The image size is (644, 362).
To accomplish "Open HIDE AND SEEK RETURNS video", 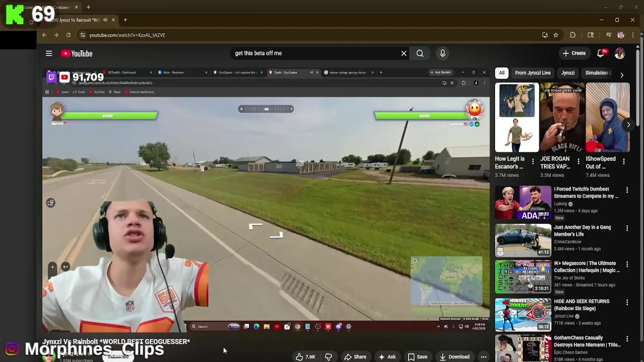I will 523,315.
